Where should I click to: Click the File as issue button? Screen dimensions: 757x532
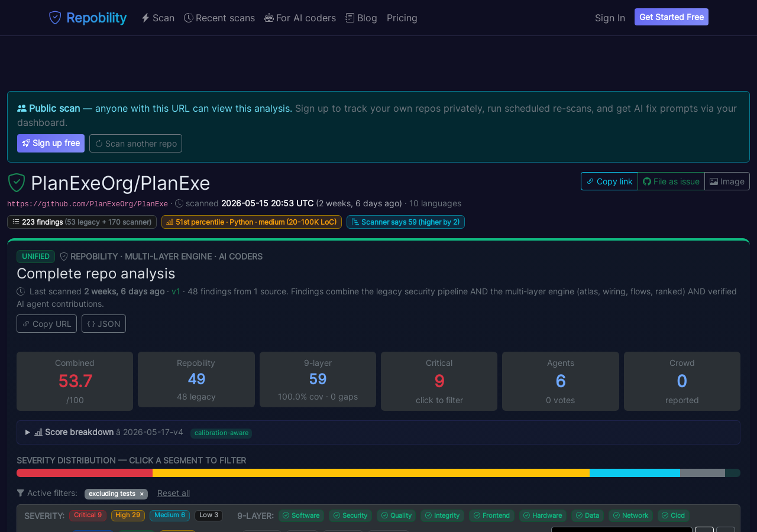tap(671, 181)
